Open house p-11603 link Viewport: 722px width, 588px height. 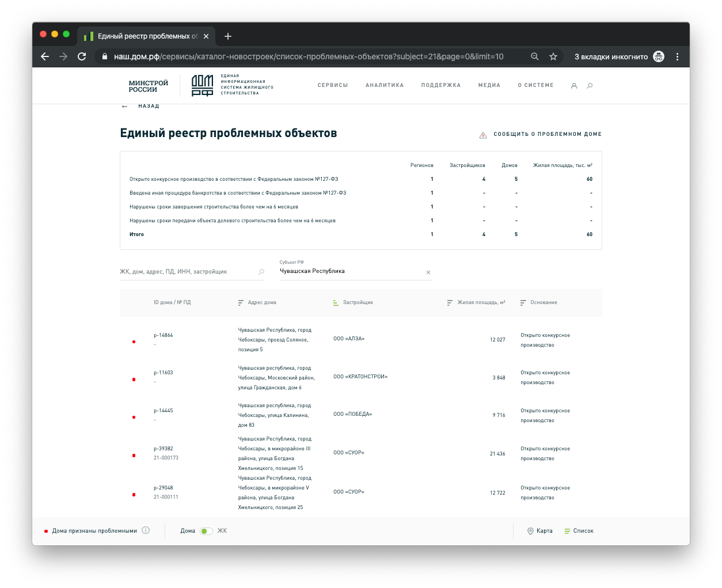164,373
